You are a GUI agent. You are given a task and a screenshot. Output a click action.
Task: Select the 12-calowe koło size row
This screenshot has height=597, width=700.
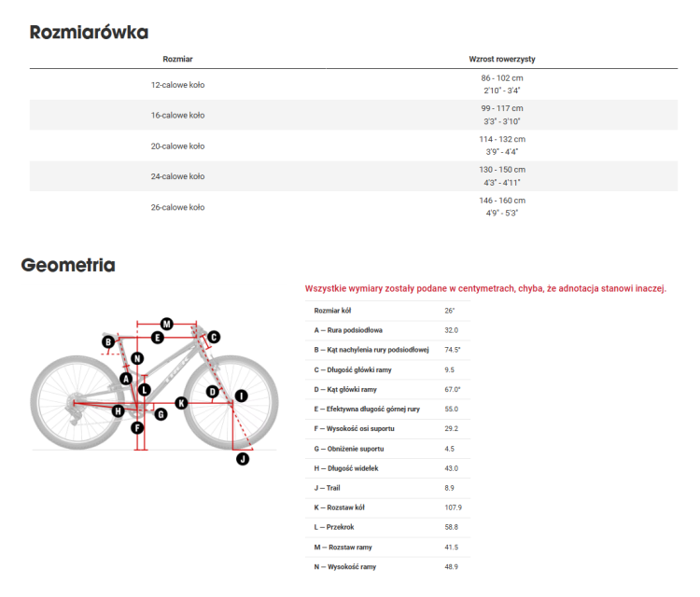point(177,85)
